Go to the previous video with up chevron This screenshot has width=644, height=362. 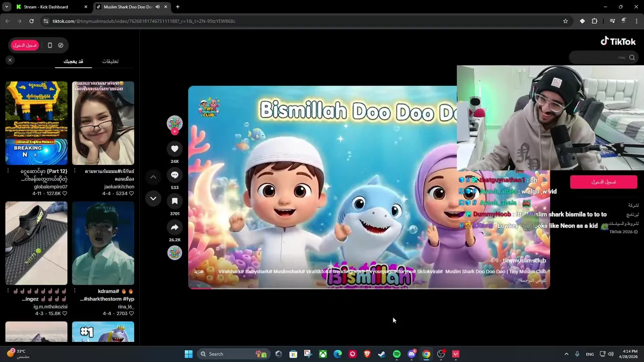[153, 177]
